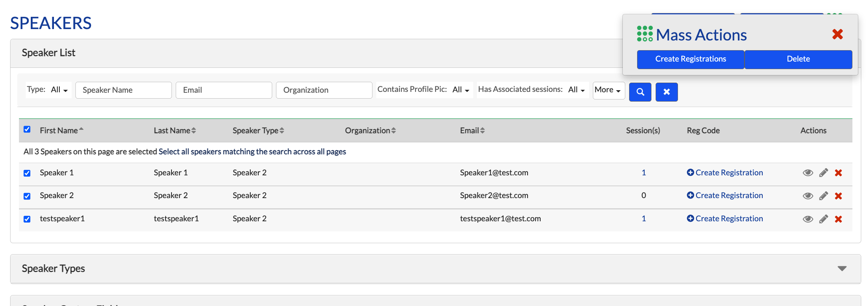Open Has Associated sessions filter dropdown
The width and height of the screenshot is (868, 306).
576,90
